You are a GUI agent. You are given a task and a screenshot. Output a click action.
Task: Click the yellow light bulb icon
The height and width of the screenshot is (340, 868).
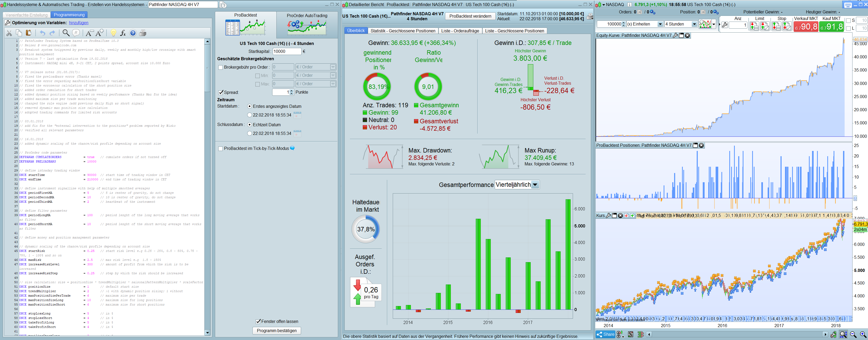113,33
